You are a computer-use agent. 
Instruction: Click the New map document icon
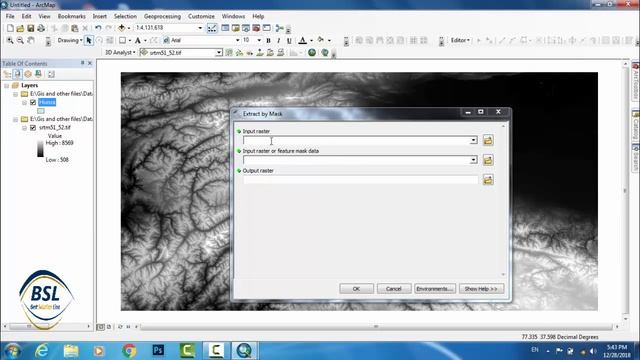tap(10, 28)
